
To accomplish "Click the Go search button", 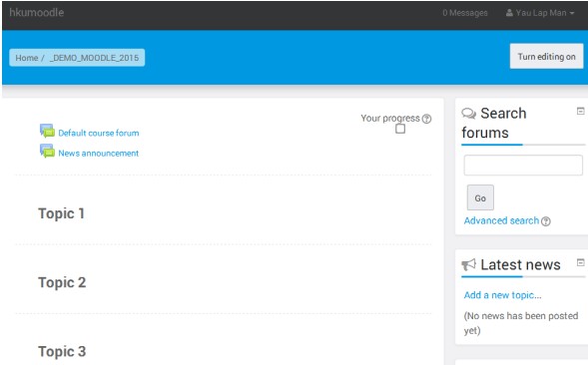I will coord(480,197).
